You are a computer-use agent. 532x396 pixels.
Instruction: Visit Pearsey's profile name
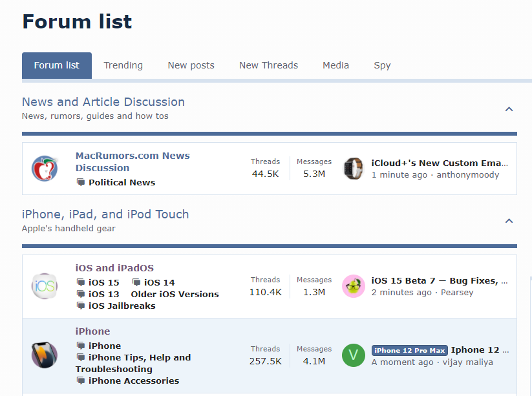456,292
